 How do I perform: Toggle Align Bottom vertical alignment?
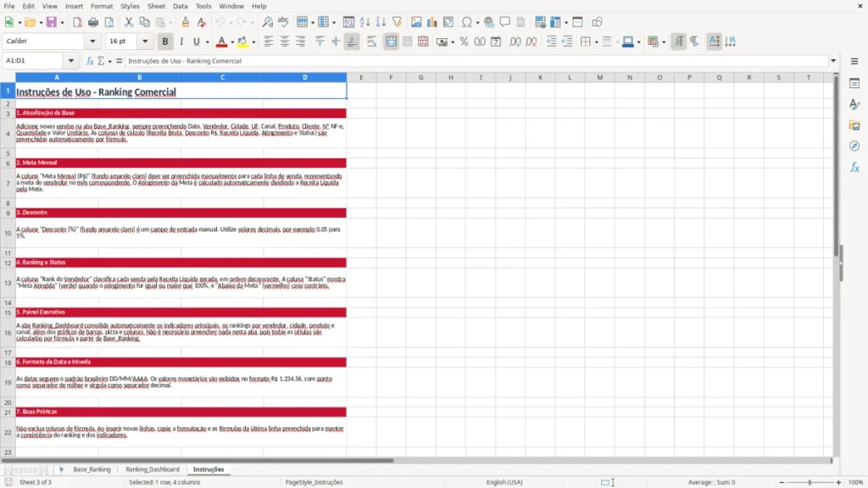[x=352, y=42]
